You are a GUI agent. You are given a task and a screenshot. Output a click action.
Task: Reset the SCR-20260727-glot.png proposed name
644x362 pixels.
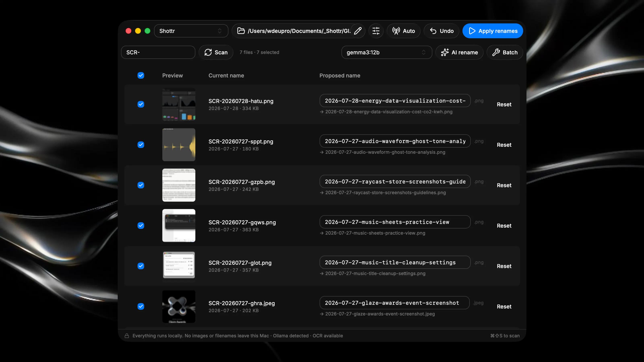[x=504, y=266]
